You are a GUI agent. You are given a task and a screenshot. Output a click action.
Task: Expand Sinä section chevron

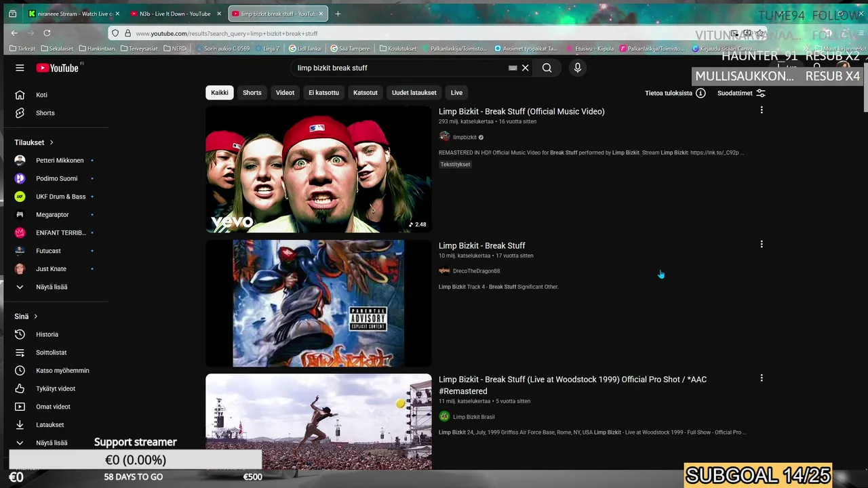pyautogui.click(x=35, y=317)
